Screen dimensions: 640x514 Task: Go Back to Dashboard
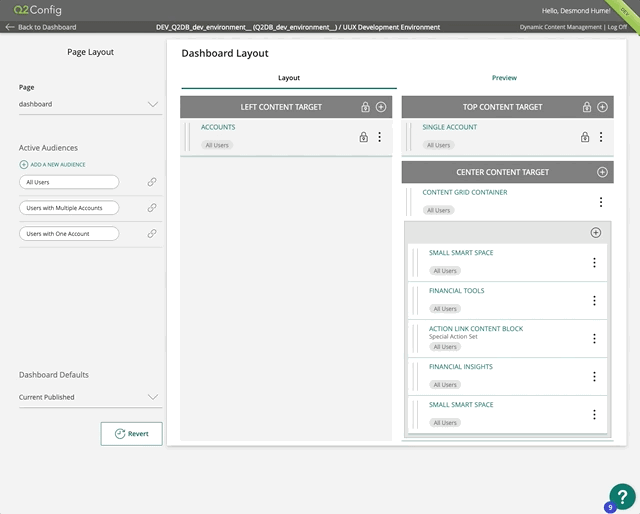47,27
